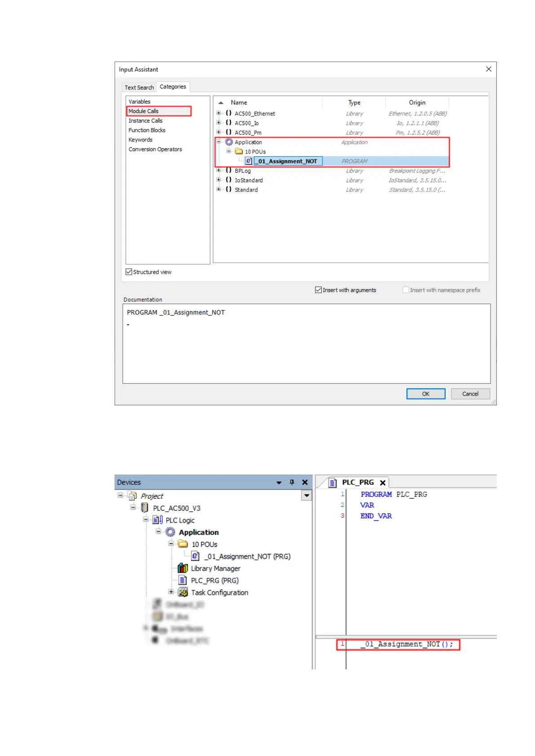Image resolution: width=535 pixels, height=756 pixels.
Task: Toggle Insert with namespace prefix checkbox
Action: 406,290
